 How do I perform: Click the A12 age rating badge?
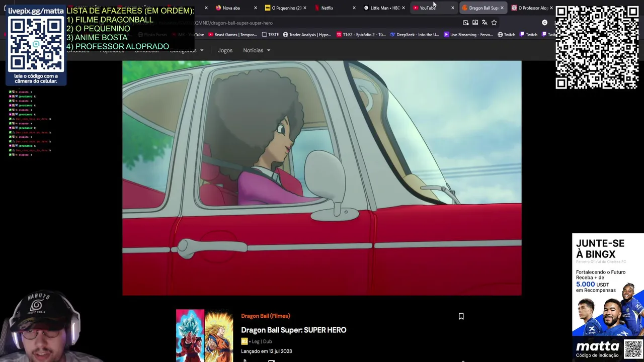pyautogui.click(x=244, y=341)
